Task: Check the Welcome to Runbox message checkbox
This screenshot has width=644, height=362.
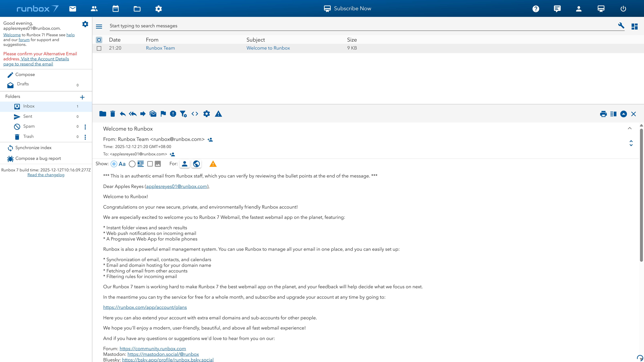Action: click(99, 48)
